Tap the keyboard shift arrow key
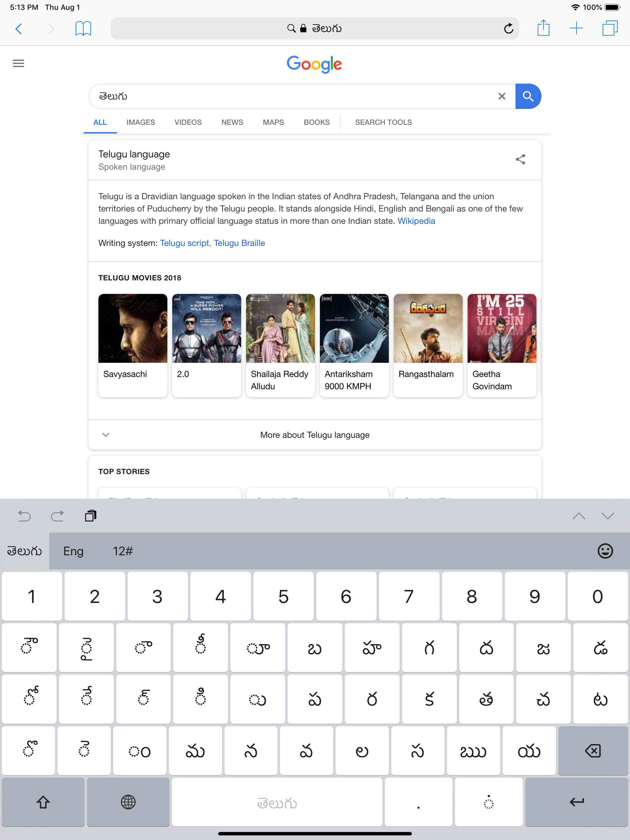The height and width of the screenshot is (840, 630). tap(43, 802)
